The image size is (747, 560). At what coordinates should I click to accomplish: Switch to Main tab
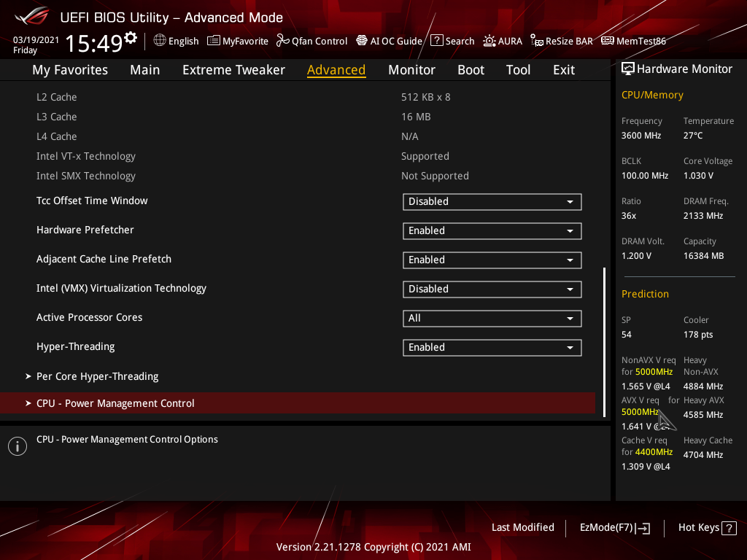pos(145,70)
